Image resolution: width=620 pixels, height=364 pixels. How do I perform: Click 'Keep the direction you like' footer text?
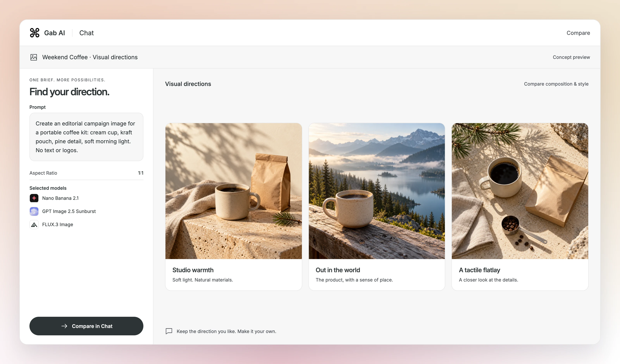(x=226, y=331)
